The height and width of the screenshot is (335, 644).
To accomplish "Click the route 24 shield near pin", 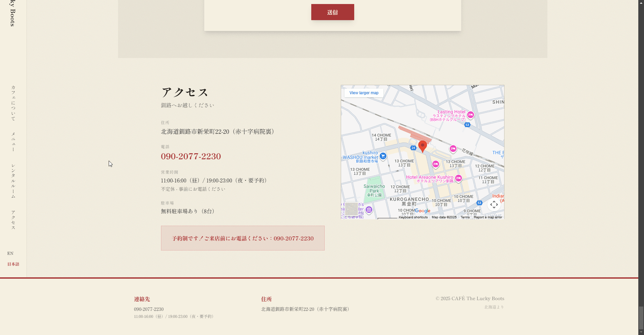I will pyautogui.click(x=413, y=148).
